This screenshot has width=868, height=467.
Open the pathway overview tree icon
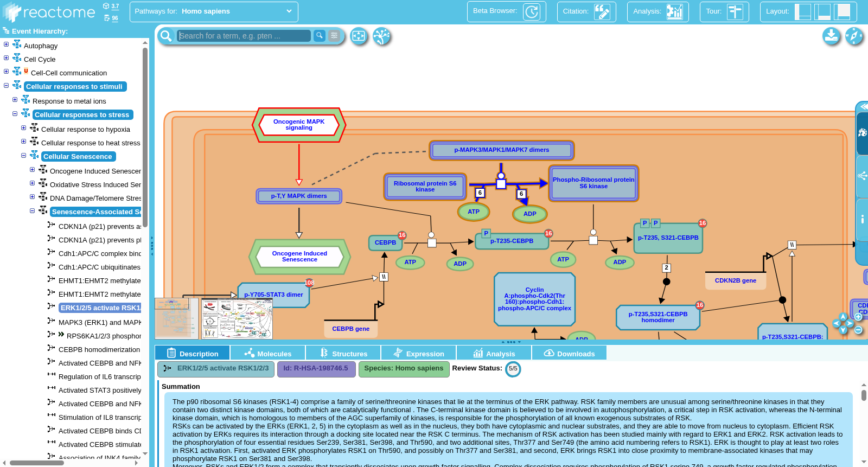tap(381, 36)
